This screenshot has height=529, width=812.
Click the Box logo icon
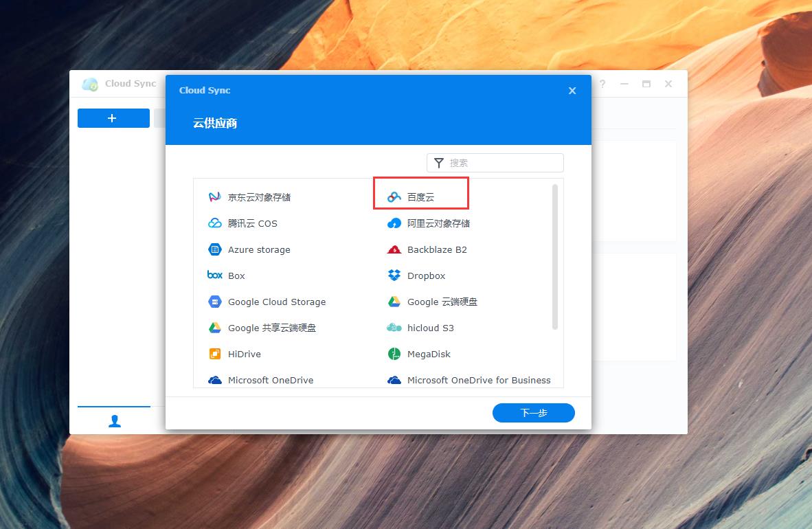pyautogui.click(x=214, y=275)
